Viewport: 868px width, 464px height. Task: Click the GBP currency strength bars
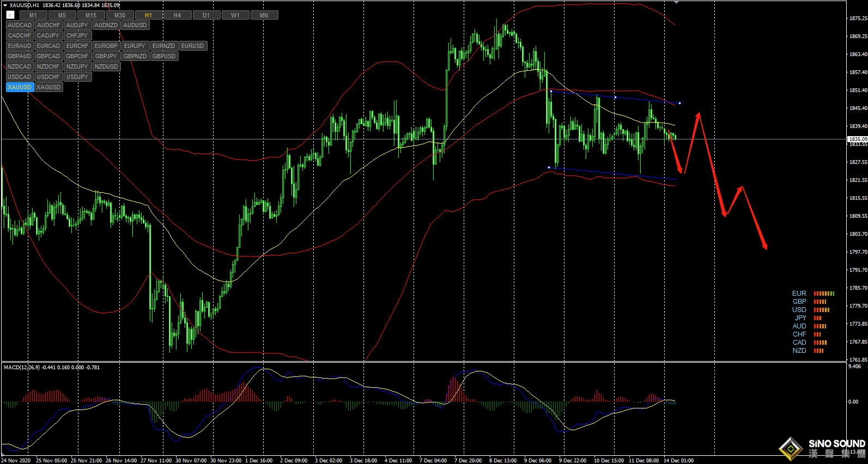pyautogui.click(x=820, y=302)
